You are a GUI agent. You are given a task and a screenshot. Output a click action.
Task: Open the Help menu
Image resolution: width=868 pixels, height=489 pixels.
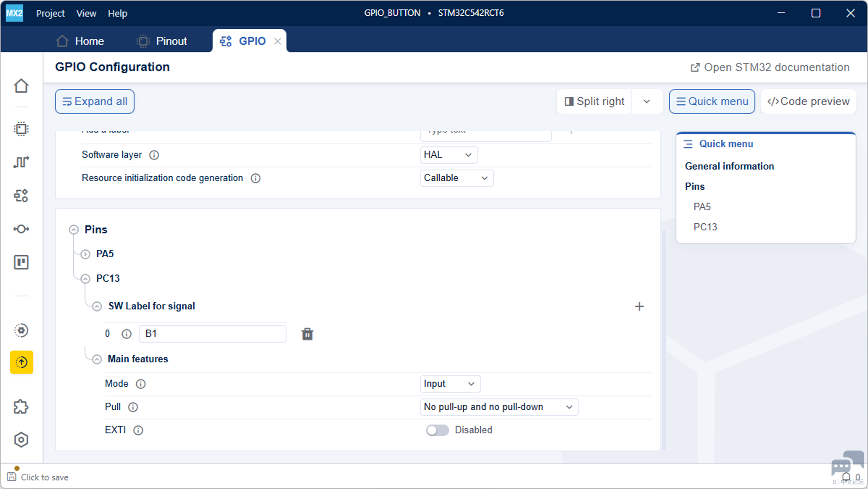118,13
